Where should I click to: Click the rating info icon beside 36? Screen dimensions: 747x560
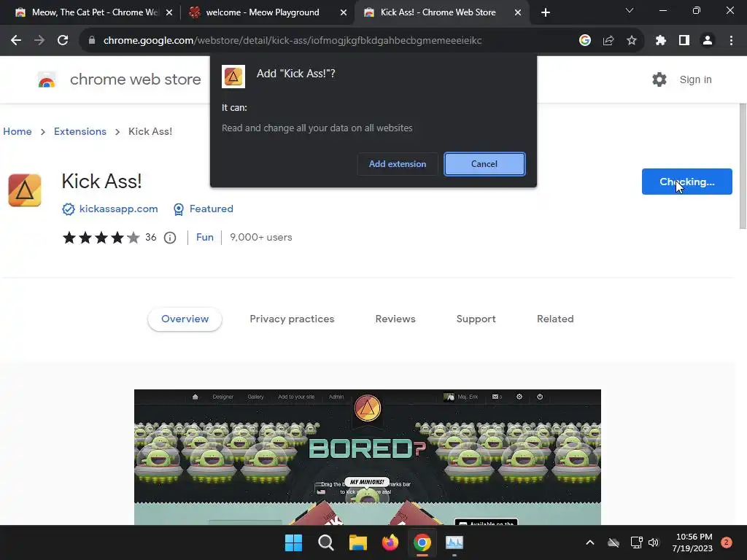coord(170,238)
